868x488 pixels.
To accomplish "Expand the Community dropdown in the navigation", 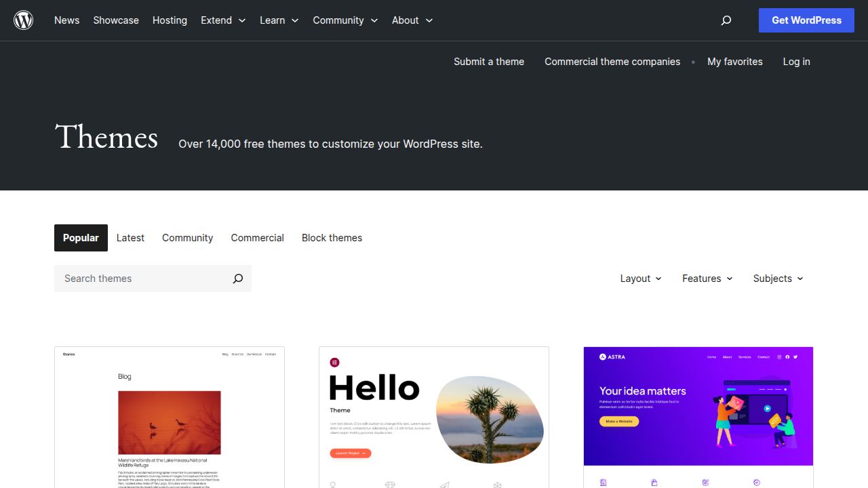I will [x=345, y=20].
